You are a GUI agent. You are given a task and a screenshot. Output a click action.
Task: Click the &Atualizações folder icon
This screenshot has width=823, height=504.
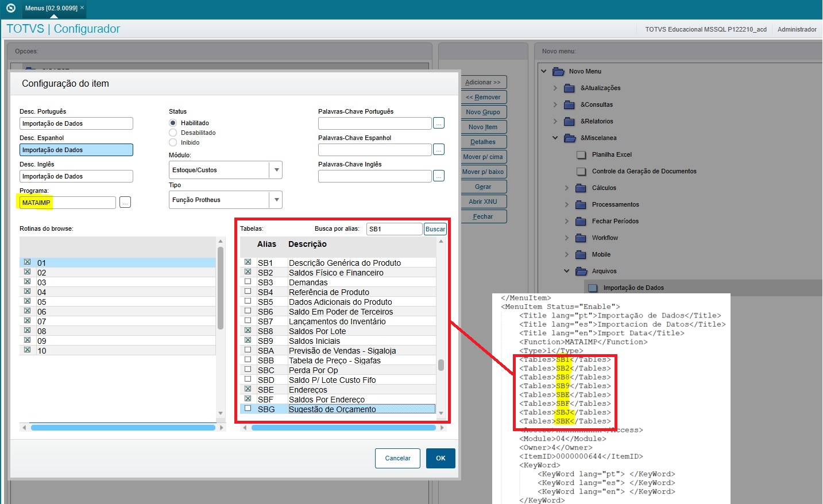(569, 88)
